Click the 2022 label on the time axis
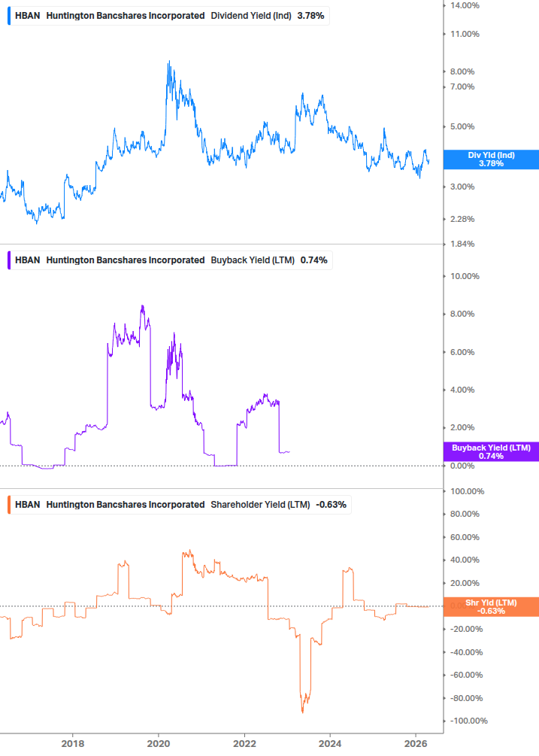This screenshot has width=539, height=756. coord(245,743)
